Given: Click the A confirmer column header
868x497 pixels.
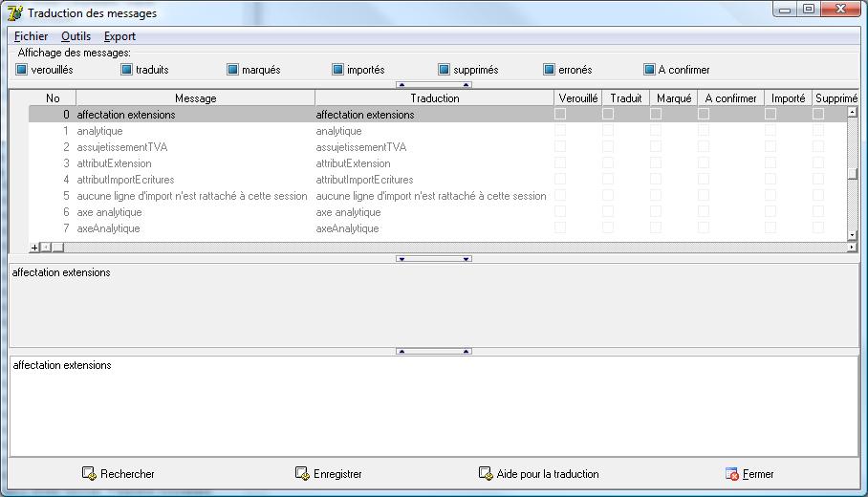Looking at the screenshot, I should point(730,97).
